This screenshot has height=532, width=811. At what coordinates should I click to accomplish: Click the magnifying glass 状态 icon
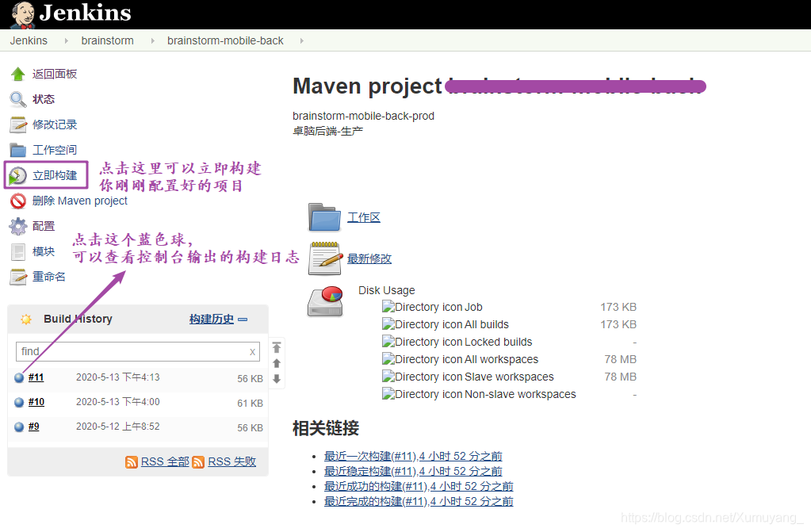pos(18,99)
